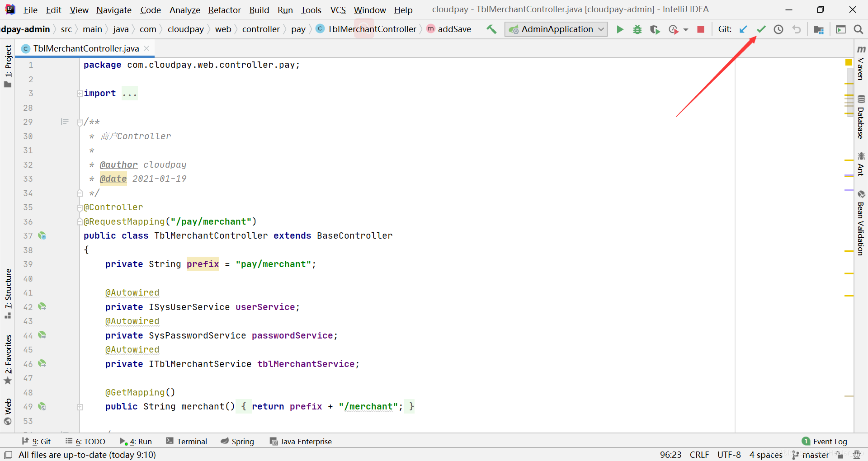Click the Run with Profiler icon
The height and width of the screenshot is (461, 868).
[x=673, y=29]
